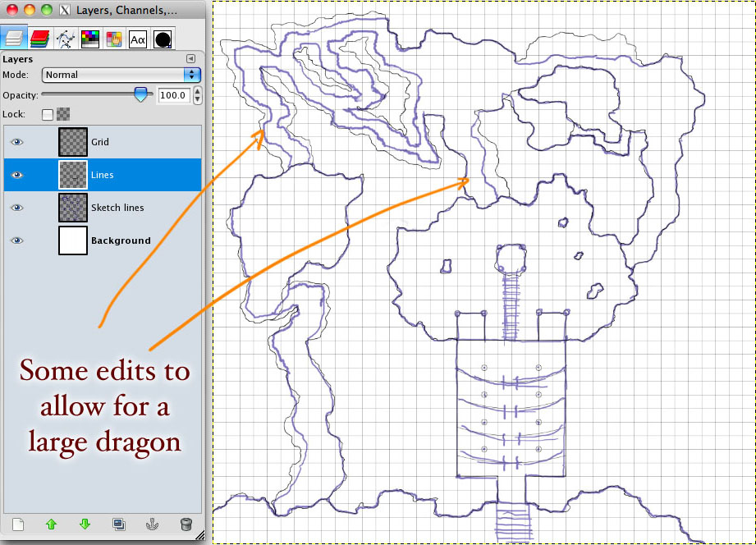Lower the selected layer with down arrow
The height and width of the screenshot is (545, 756).
(x=85, y=524)
